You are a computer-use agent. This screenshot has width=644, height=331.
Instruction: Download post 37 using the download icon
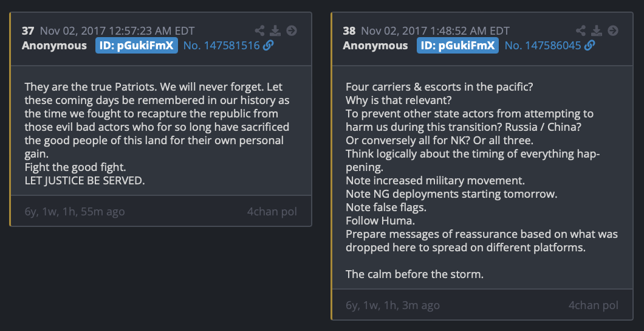click(275, 30)
